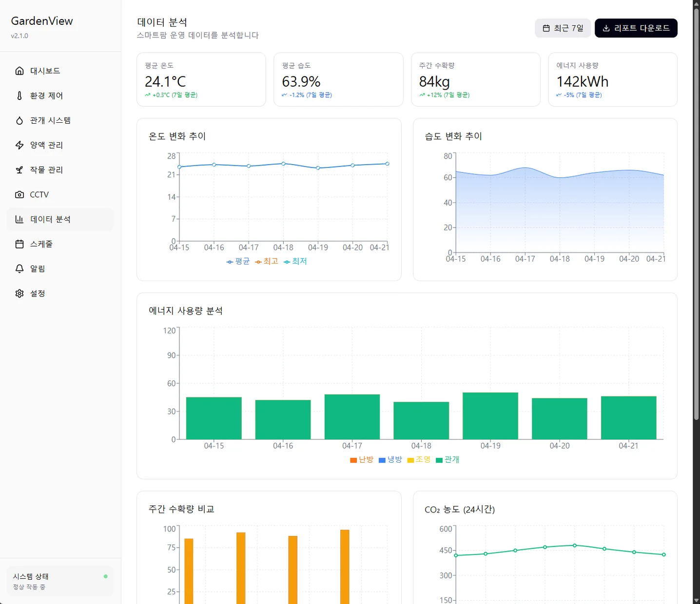This screenshot has height=604, width=700.
Task: Click the 스케줄 calendar icon
Action: (19, 244)
